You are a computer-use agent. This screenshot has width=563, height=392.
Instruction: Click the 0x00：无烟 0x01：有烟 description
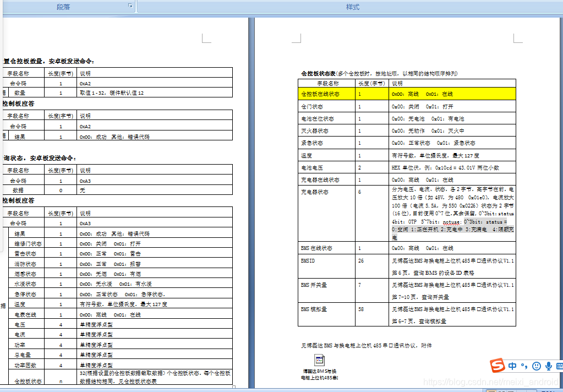[x=110, y=274]
